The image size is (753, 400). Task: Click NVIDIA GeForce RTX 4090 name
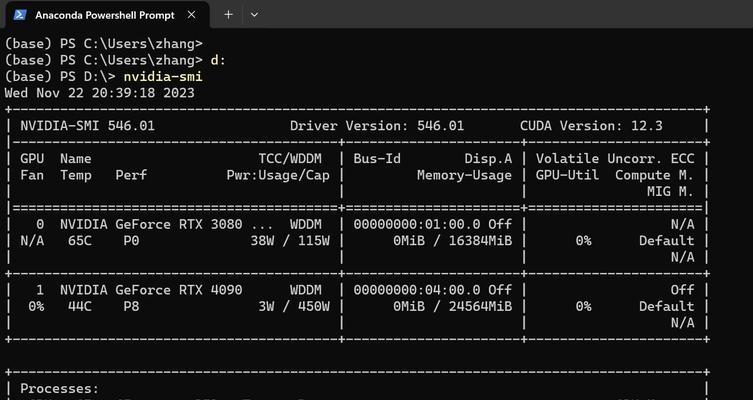click(151, 290)
